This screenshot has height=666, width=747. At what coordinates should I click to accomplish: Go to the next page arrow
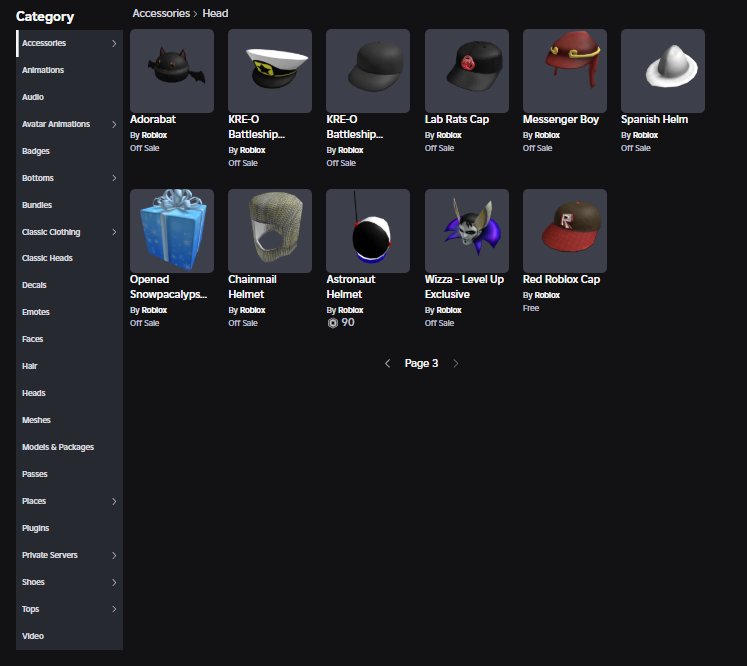[x=456, y=363]
